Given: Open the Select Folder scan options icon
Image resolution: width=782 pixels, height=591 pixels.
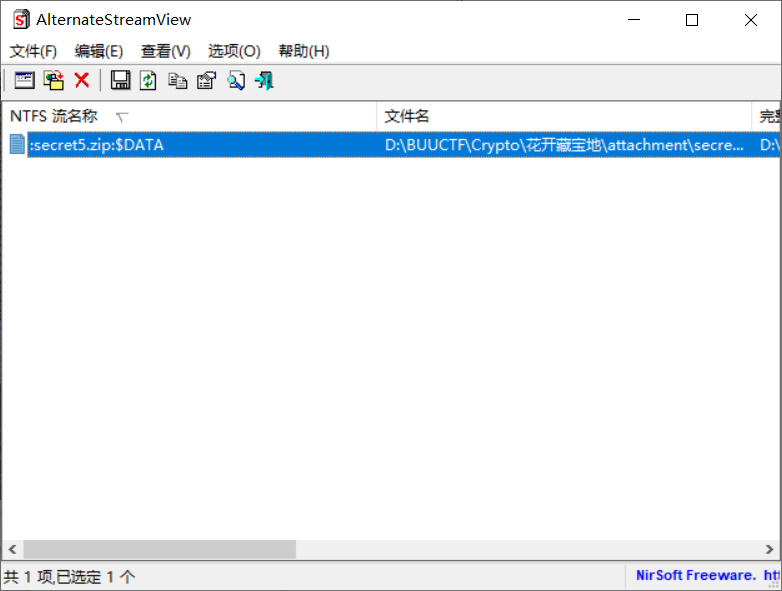Looking at the screenshot, I should pyautogui.click(x=24, y=80).
